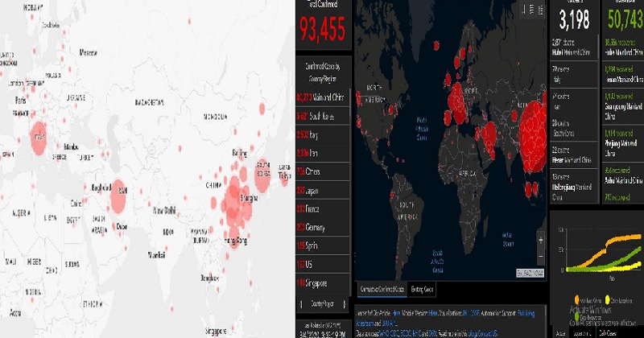Click the SOUTH AMERICA label on dark map
Image resolution: width=644 pixels, height=338 pixels.
point(408,211)
